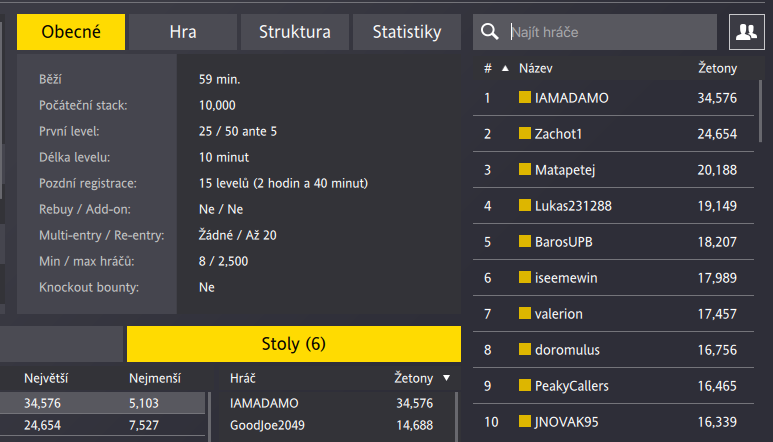This screenshot has height=442, width=773.
Task: Open the Struktura tab
Action: (295, 32)
